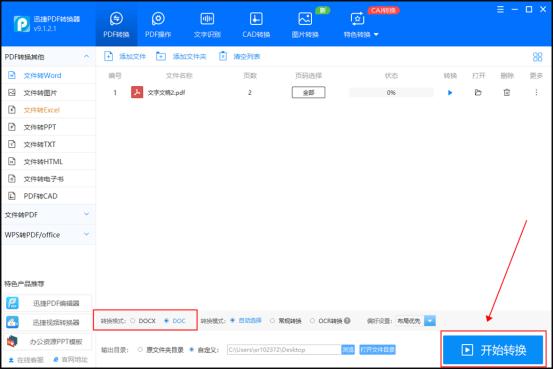Viewport: 554px width, 369px height.
Task: Click the icon beside 文件转HTML
Action: (x=12, y=161)
